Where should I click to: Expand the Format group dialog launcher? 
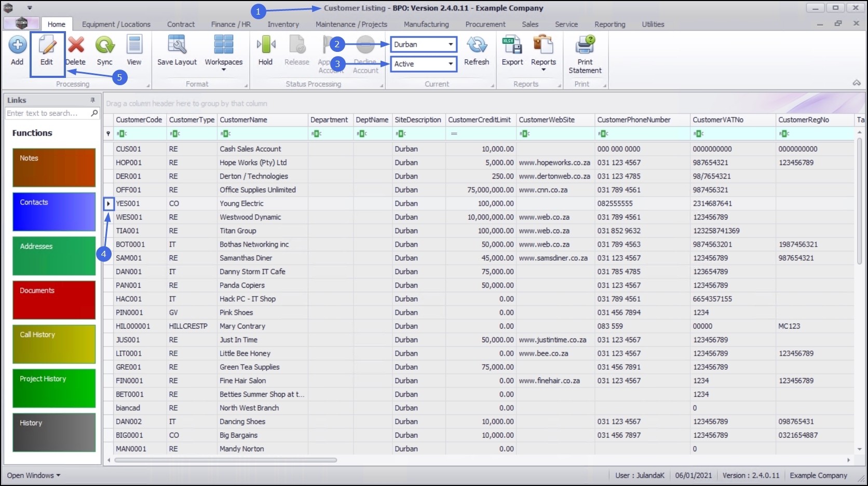[247, 86]
